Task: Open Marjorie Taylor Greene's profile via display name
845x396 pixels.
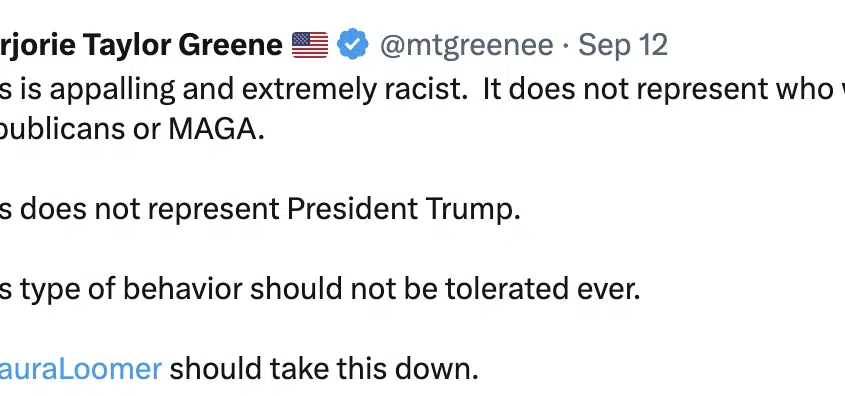Action: (x=141, y=45)
